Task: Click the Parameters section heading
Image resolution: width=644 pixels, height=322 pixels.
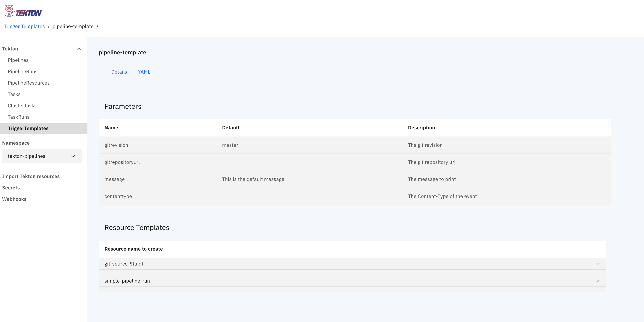Action: [123, 106]
